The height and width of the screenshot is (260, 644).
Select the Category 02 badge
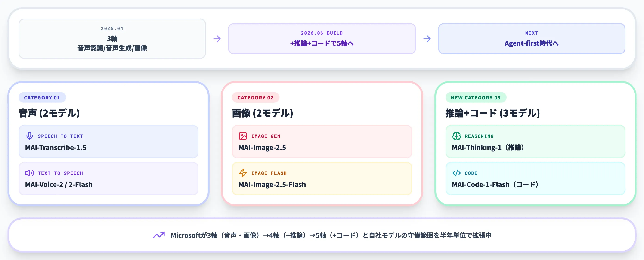click(256, 98)
